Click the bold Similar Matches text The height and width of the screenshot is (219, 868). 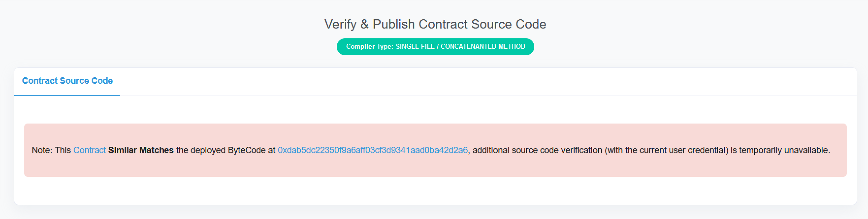pos(141,150)
